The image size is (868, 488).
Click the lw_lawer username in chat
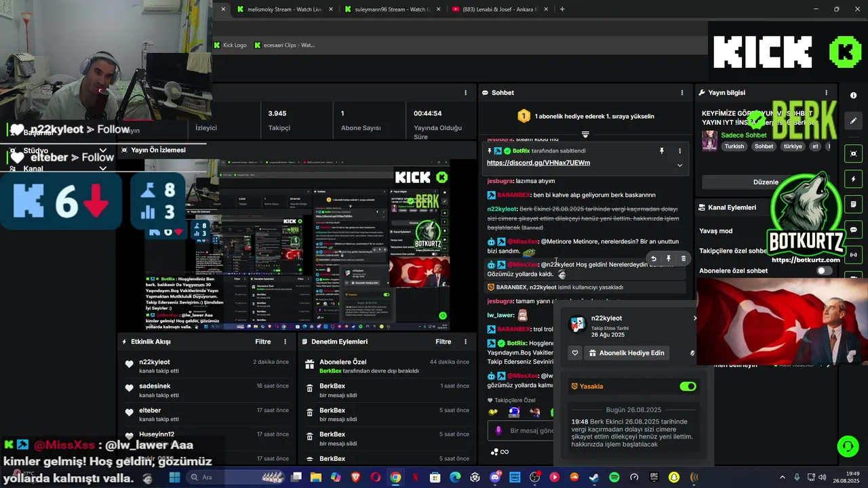pyautogui.click(x=500, y=315)
